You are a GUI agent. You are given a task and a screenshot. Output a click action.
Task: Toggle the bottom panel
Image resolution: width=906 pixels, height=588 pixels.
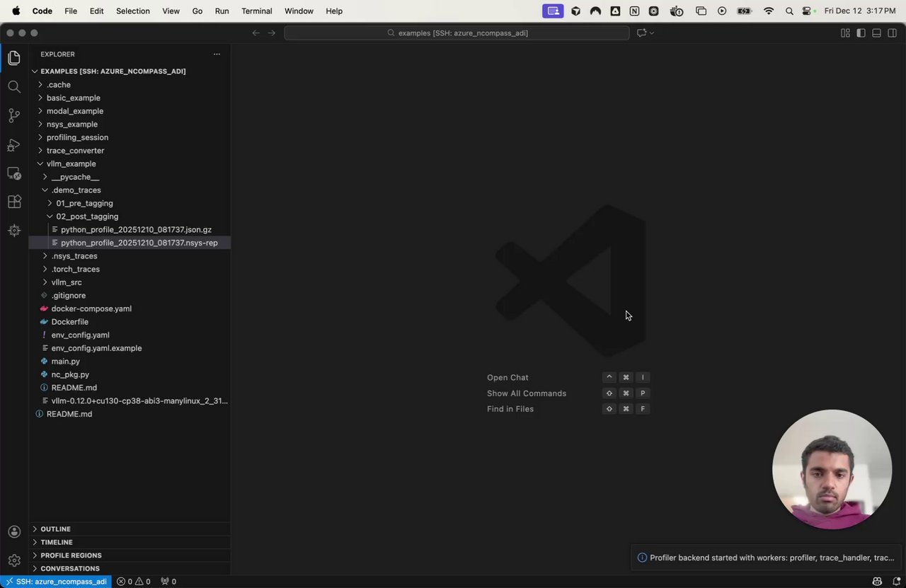click(876, 33)
